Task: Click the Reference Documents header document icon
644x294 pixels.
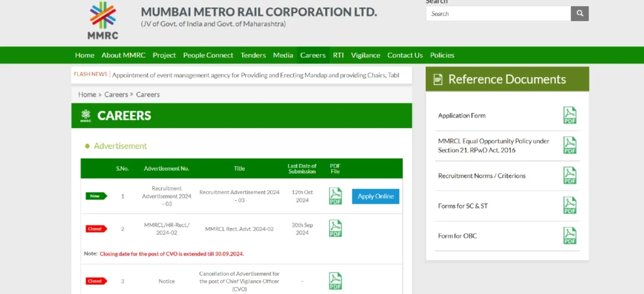Action: (x=438, y=79)
